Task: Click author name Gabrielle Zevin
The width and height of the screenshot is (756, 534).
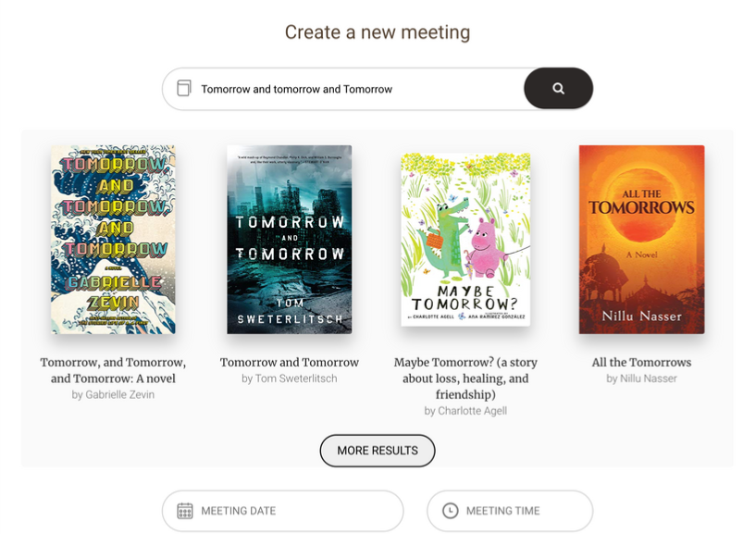Action: [113, 395]
